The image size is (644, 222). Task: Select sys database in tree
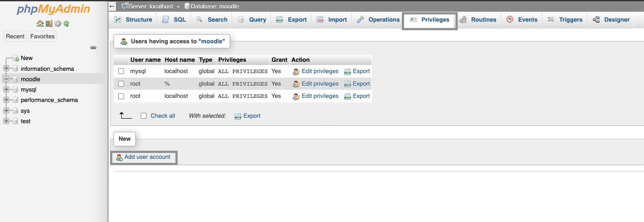pos(25,111)
